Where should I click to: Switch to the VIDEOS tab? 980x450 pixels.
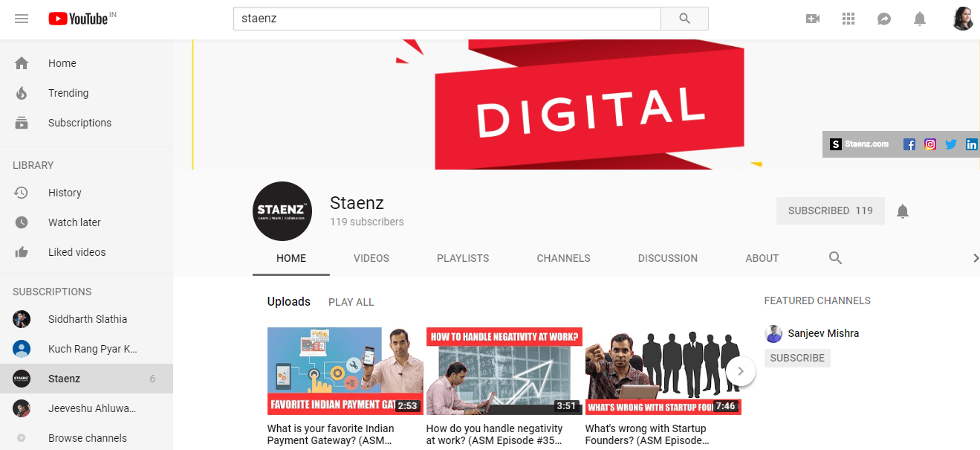pos(371,258)
